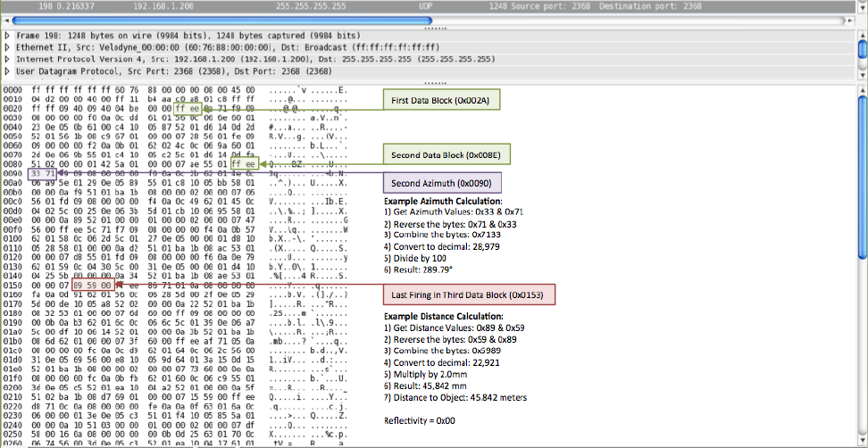Click hex dump pane scrollbar up arrow
868x448 pixels.
point(862,89)
